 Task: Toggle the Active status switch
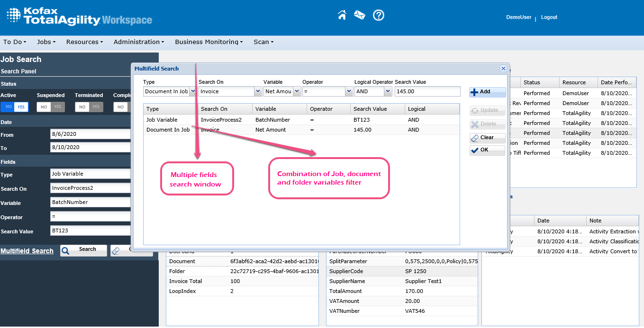click(15, 107)
